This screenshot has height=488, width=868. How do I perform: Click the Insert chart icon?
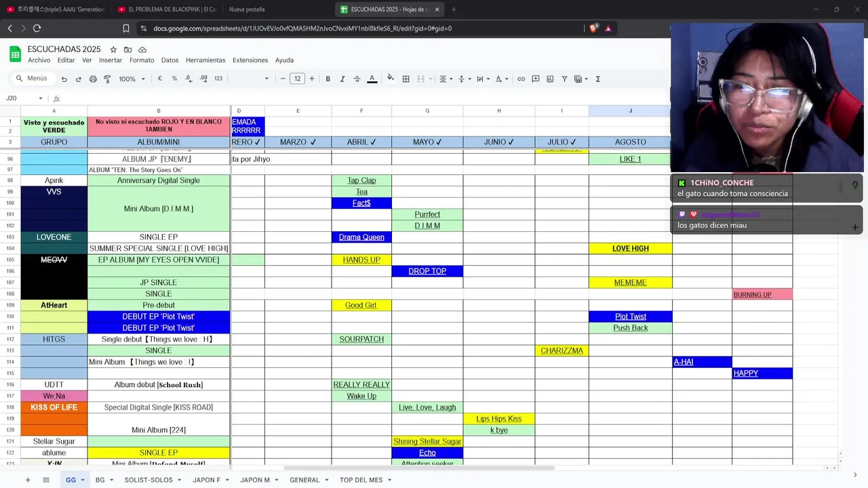(550, 79)
